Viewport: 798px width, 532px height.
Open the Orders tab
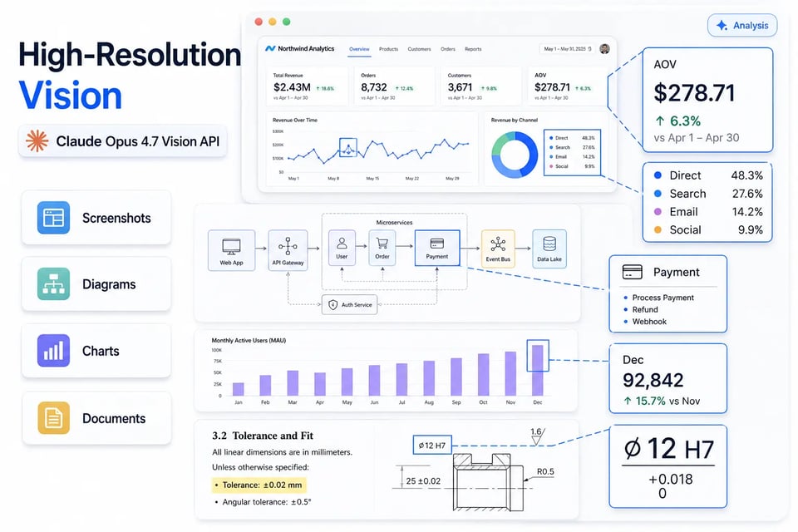(448, 49)
